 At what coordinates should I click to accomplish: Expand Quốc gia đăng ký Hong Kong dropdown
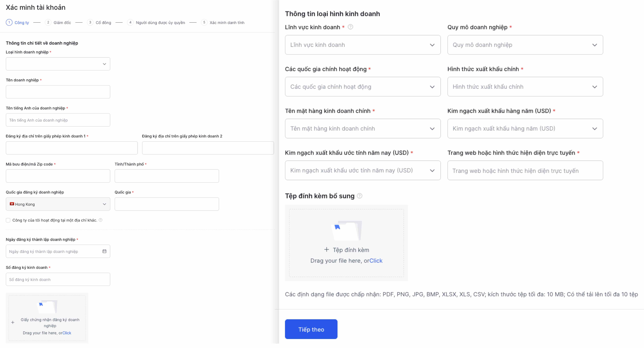pyautogui.click(x=58, y=204)
